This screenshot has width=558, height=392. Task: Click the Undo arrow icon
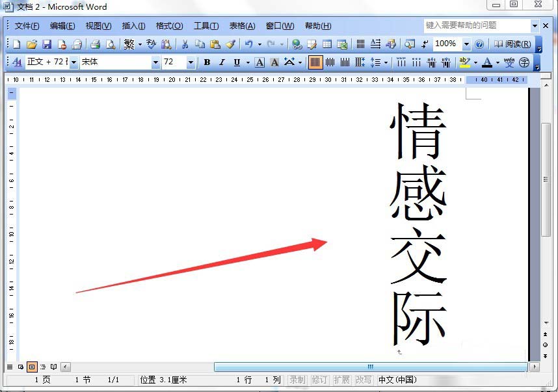coord(248,44)
